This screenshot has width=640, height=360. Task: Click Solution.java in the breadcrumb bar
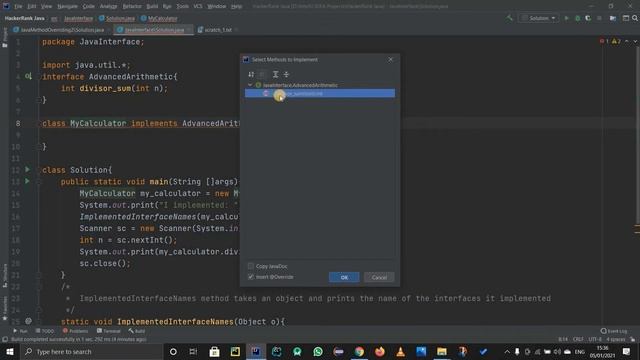coord(117,18)
